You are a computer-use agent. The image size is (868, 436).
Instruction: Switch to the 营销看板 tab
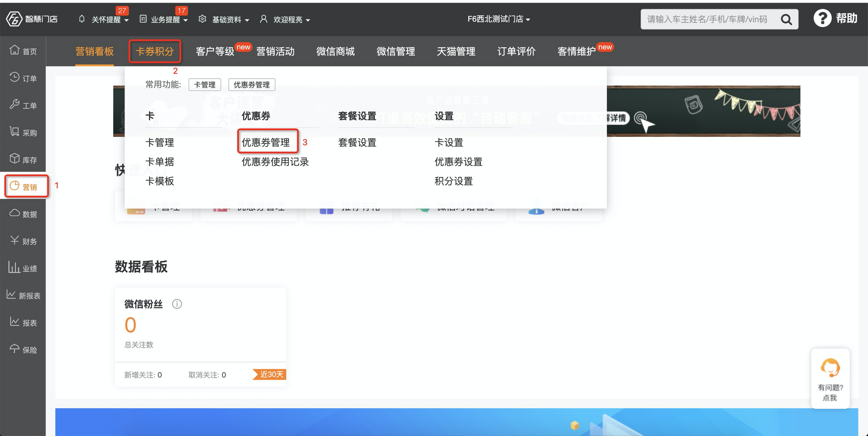(x=94, y=51)
